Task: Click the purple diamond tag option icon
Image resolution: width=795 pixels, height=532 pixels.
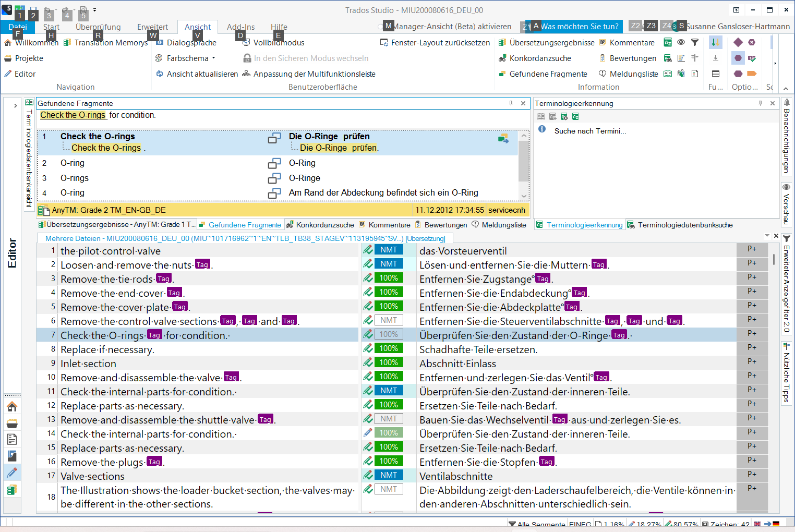Action: click(738, 42)
